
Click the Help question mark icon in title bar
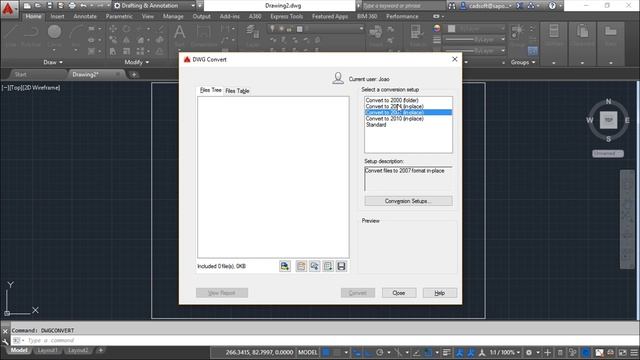click(x=552, y=6)
